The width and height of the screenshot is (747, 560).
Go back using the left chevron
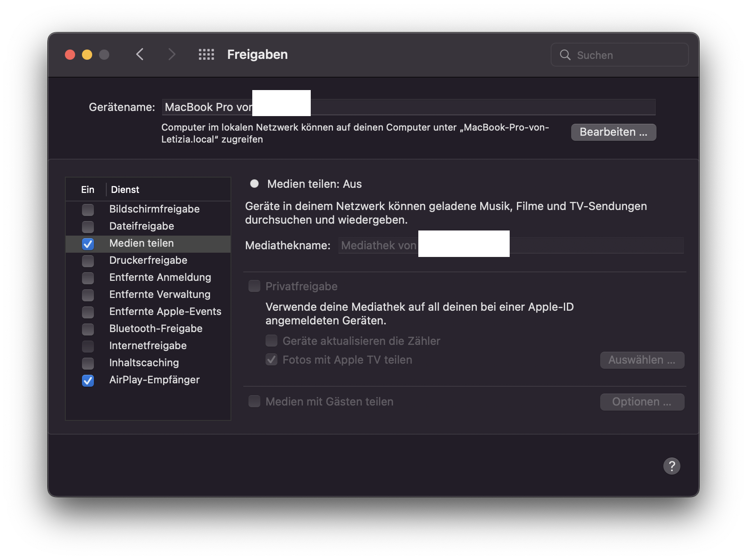pos(140,55)
